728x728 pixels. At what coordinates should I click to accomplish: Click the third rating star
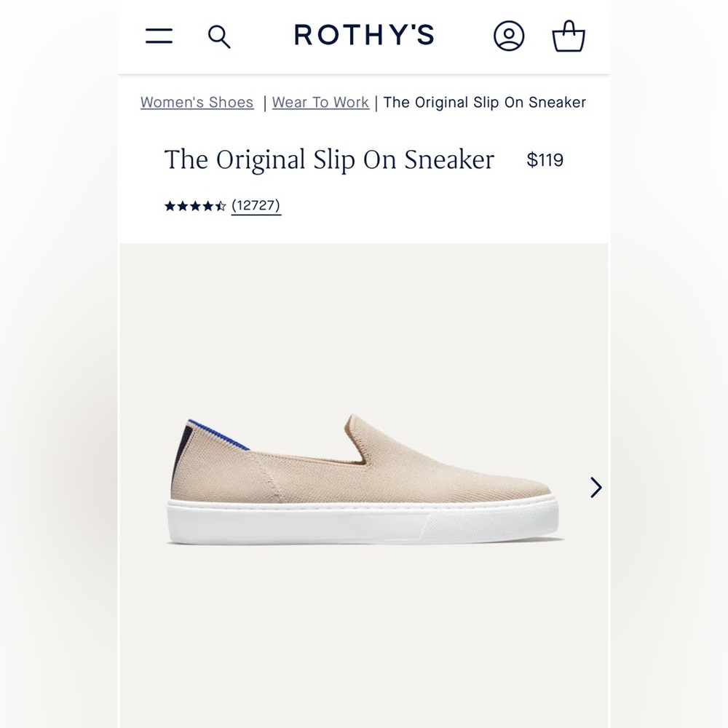(x=196, y=206)
